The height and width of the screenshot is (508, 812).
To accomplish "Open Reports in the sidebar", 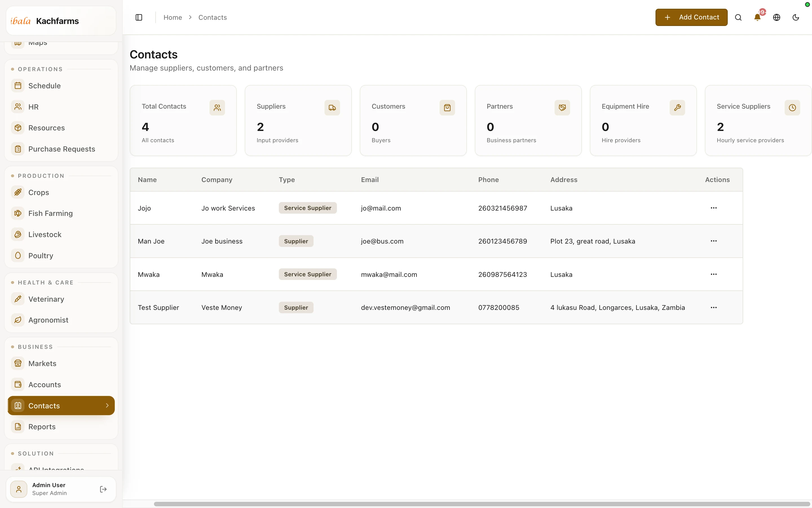I will 61,427.
